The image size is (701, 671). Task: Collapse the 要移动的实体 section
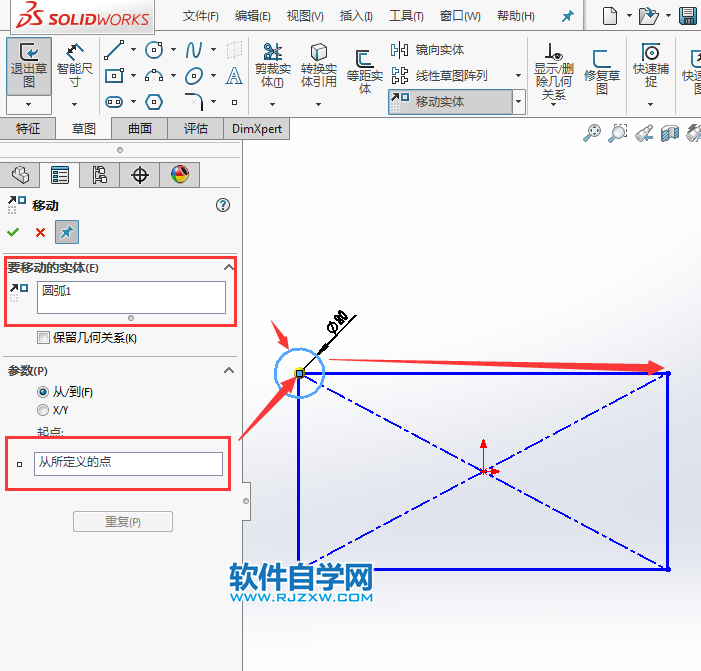[228, 267]
